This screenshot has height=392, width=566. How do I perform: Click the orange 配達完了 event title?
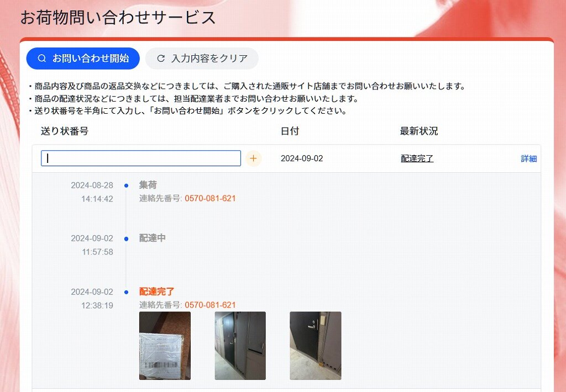point(156,292)
